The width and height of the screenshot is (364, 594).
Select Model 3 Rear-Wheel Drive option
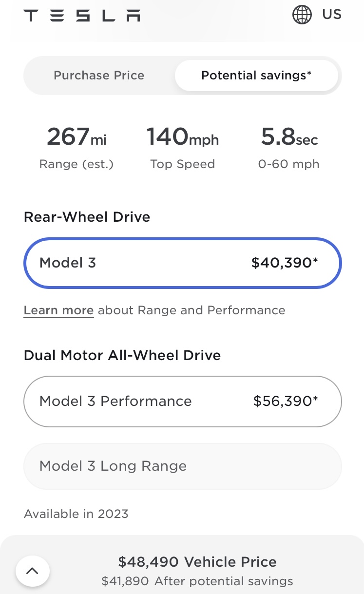(183, 263)
